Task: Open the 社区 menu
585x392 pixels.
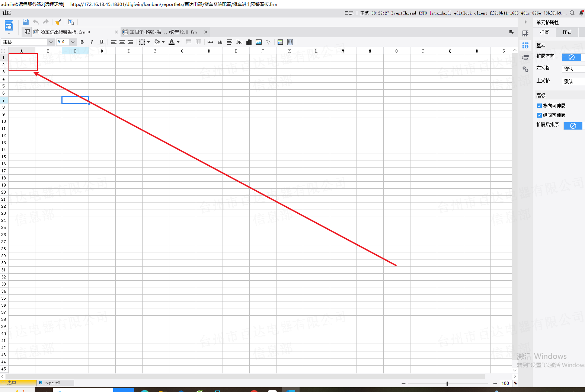Action: tap(7, 13)
